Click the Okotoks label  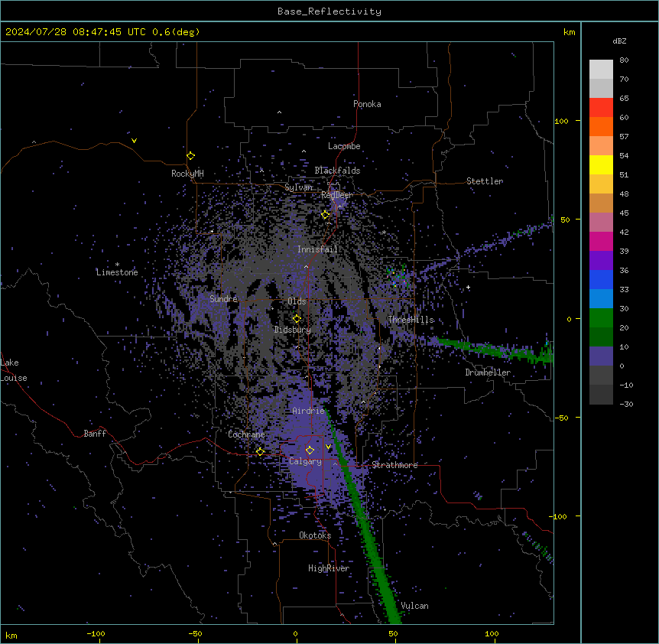click(x=315, y=535)
